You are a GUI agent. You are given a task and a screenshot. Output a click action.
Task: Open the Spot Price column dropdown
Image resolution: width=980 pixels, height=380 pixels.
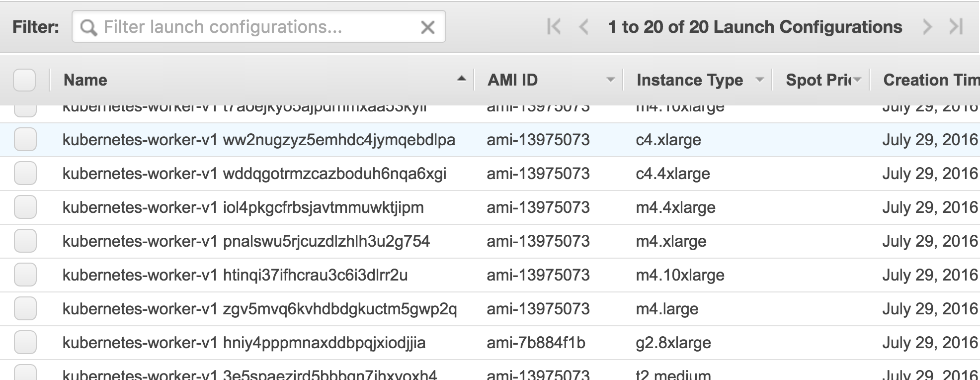pos(858,80)
